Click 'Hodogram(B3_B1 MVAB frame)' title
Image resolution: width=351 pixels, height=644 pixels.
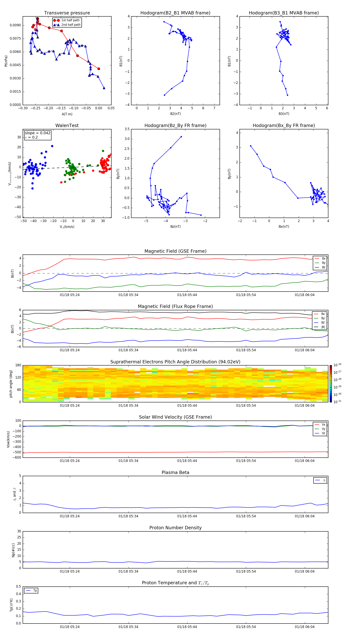[x=284, y=13]
